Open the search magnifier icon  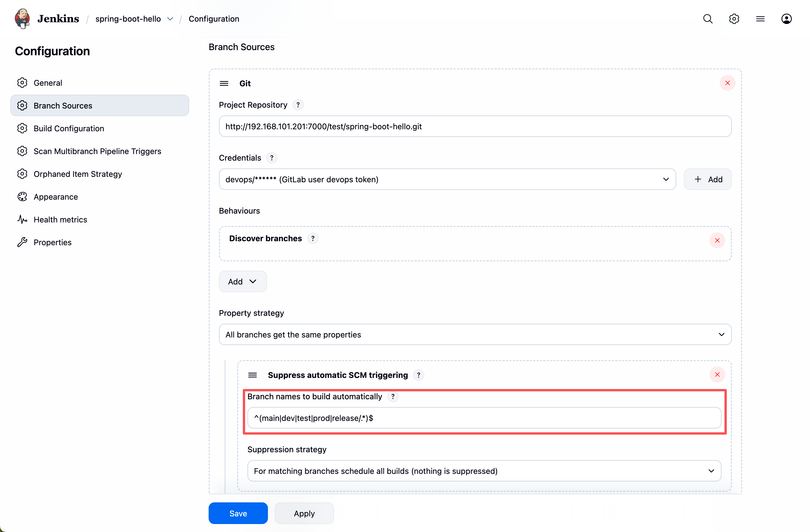(708, 19)
